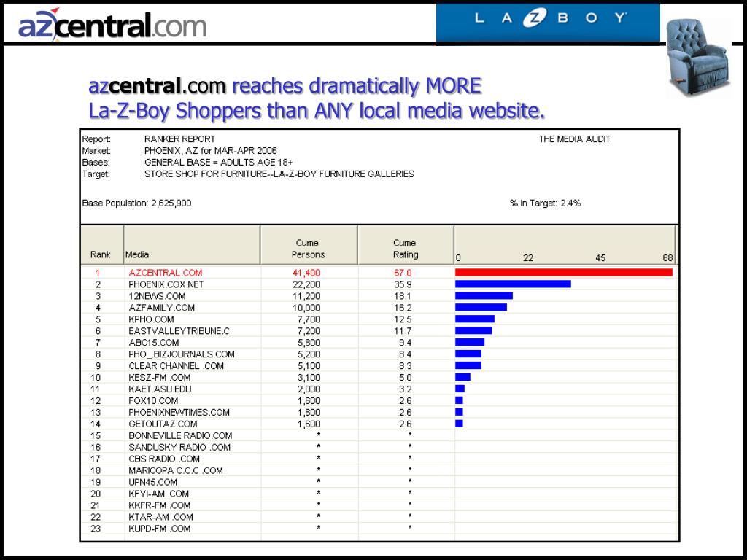Click the slide headline about La-Z-Boy Shoppers
This screenshot has width=747, height=560.
point(317,98)
